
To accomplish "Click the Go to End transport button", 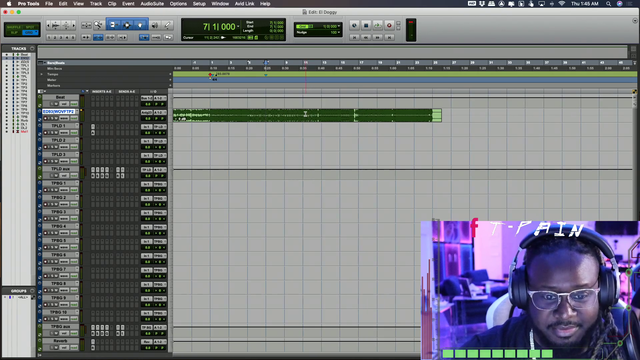I will (x=389, y=37).
